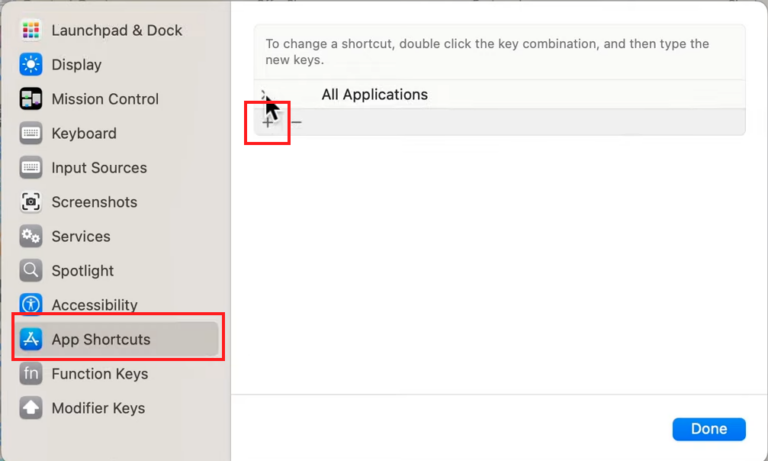Click the shortcut instructions text
This screenshot has width=768, height=461.
(487, 52)
